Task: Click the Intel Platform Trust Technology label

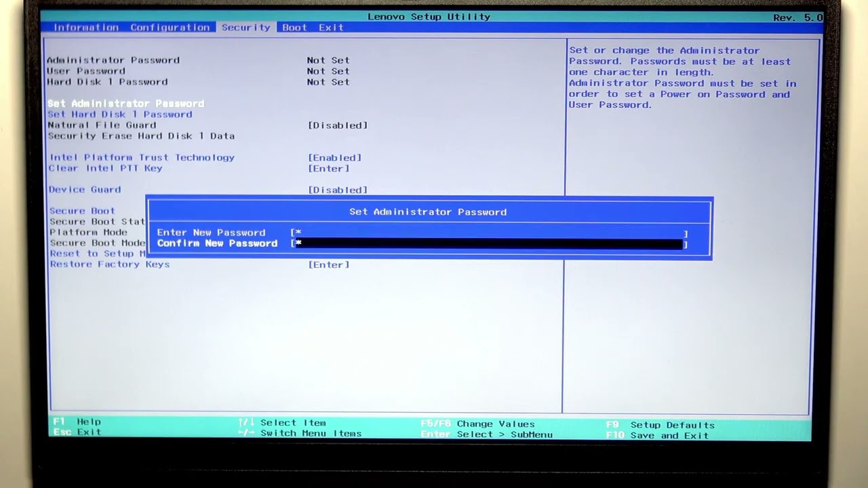Action: click(x=142, y=157)
